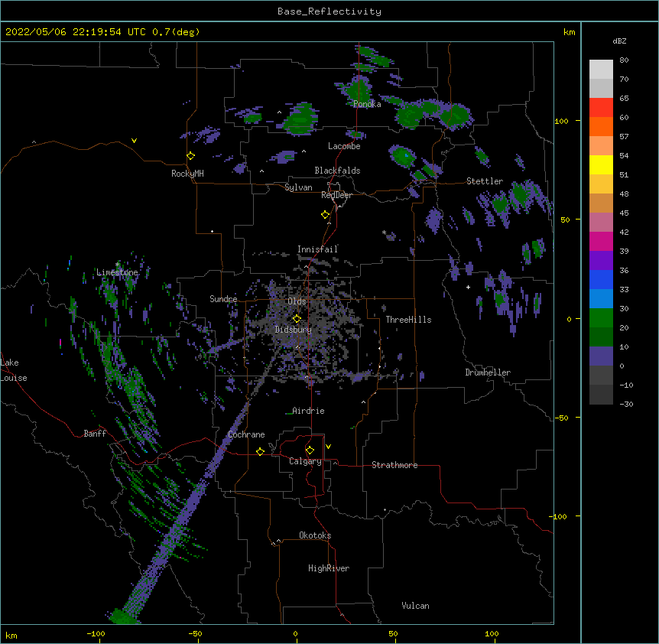Click the Cochrane town label

point(246,434)
